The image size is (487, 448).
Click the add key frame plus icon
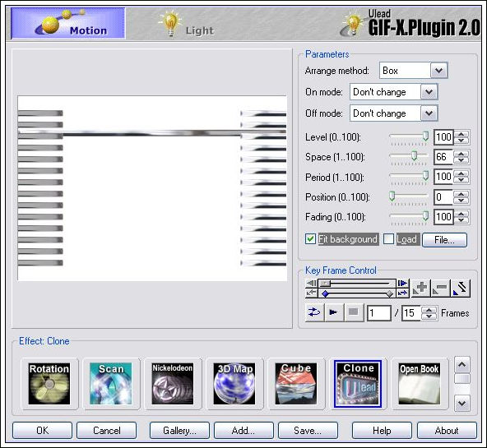[x=421, y=289]
